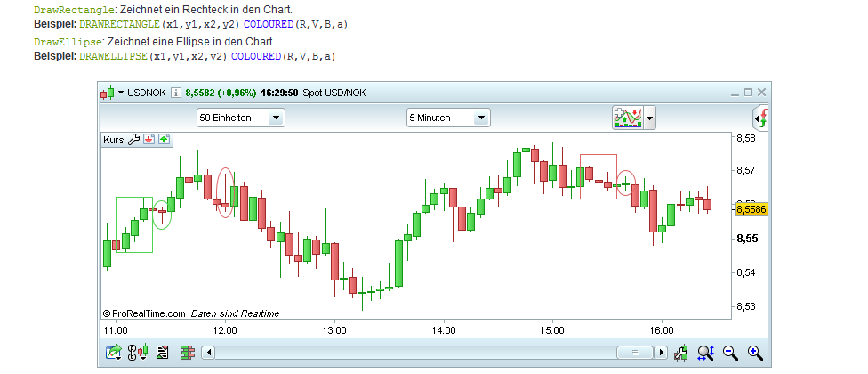Open the list/notes icon in bottom toolbar
The height and width of the screenshot is (374, 868).
pyautogui.click(x=162, y=353)
